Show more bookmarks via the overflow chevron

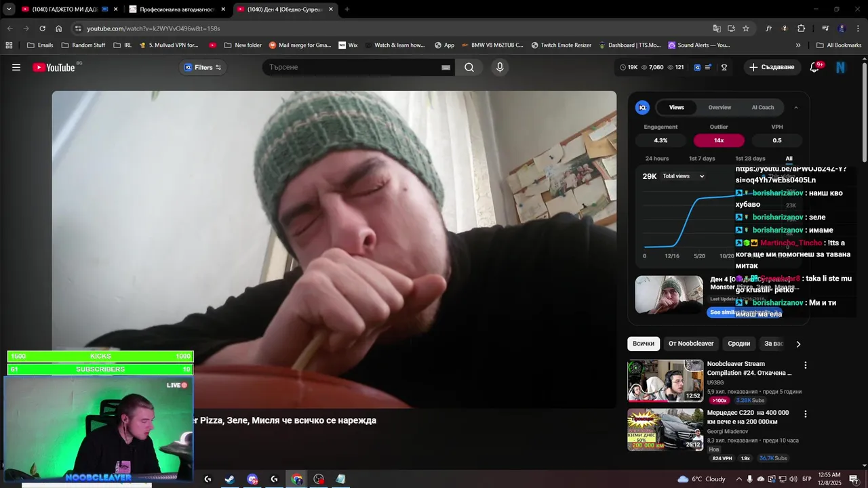pyautogui.click(x=798, y=45)
